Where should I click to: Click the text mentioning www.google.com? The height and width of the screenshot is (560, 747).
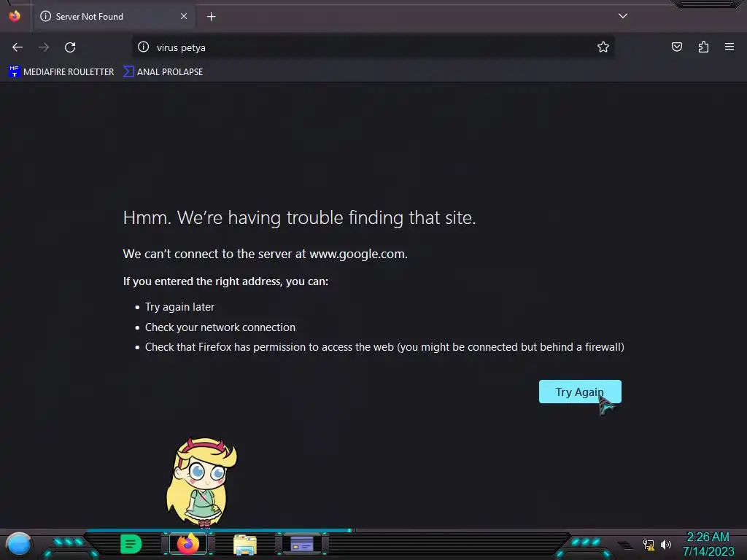point(266,254)
